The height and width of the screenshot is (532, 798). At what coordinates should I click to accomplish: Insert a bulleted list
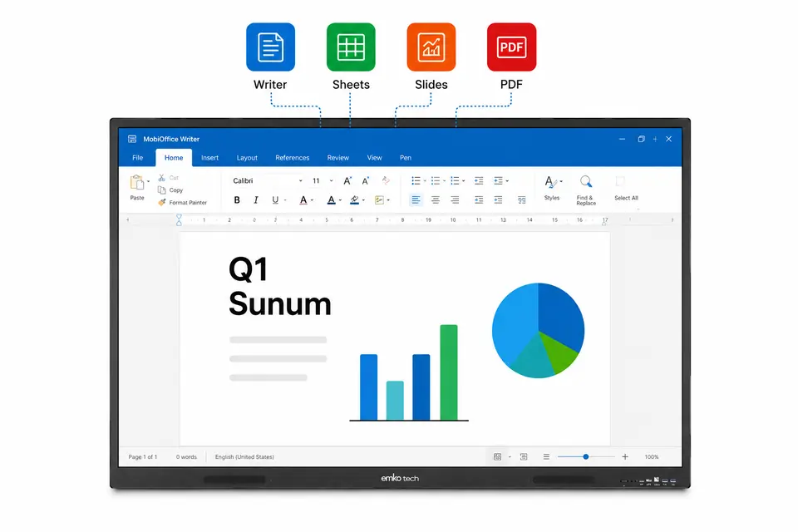pyautogui.click(x=416, y=180)
